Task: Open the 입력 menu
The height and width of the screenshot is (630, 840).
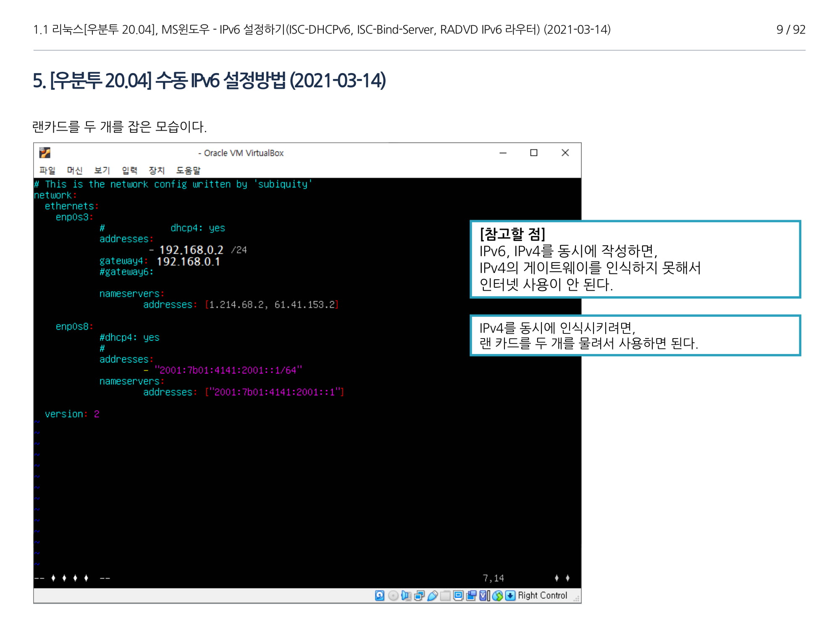Action: tap(129, 170)
